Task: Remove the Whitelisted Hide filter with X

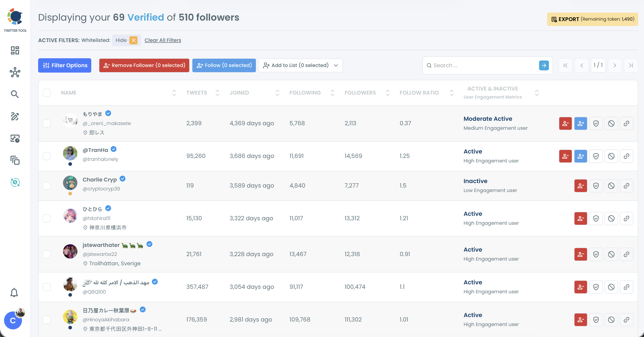Action: tap(133, 40)
